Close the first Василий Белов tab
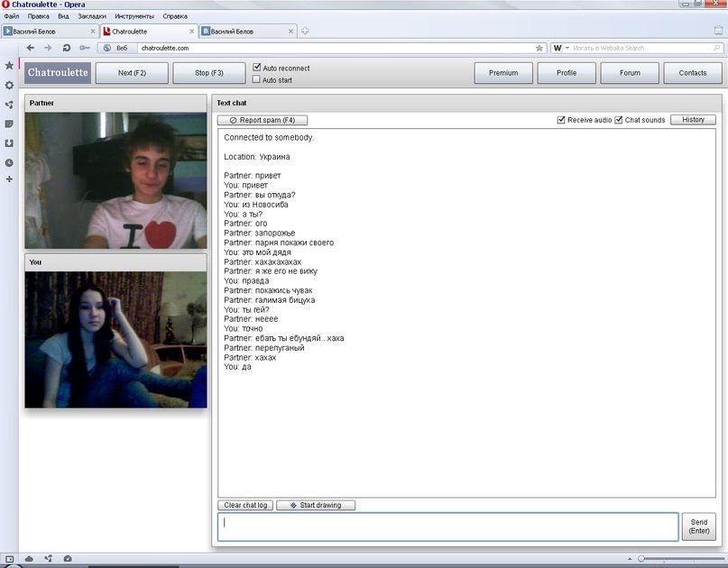The width and height of the screenshot is (728, 568). [x=93, y=31]
